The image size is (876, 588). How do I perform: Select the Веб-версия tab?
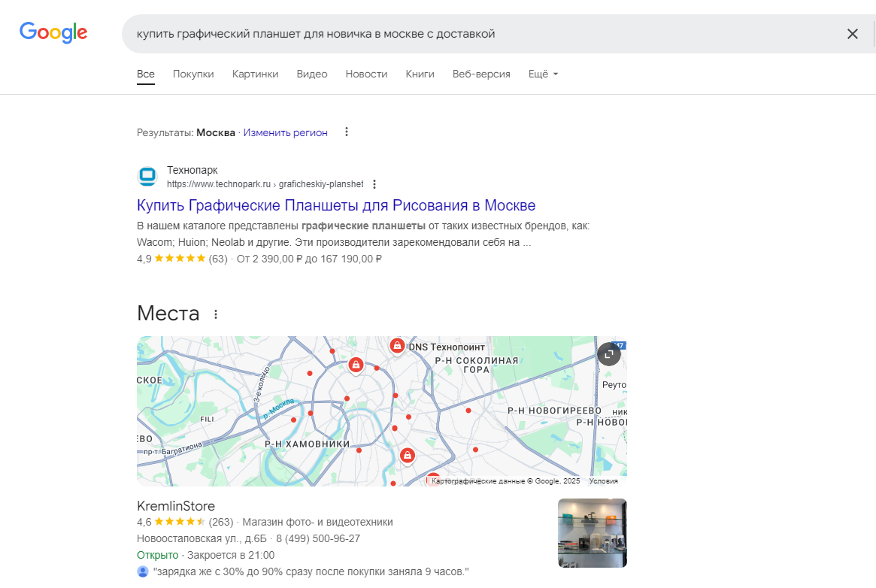pos(481,74)
